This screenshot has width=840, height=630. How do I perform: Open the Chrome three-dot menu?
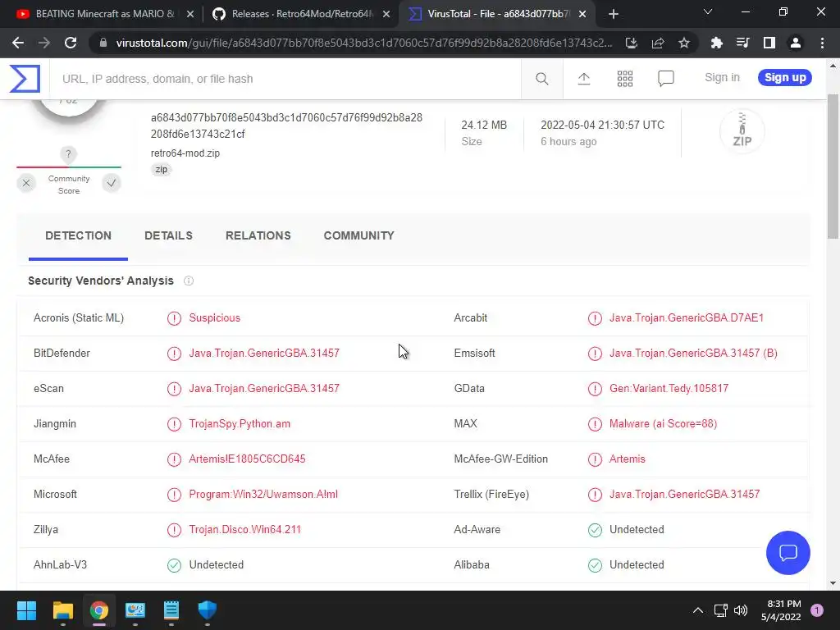click(x=822, y=43)
